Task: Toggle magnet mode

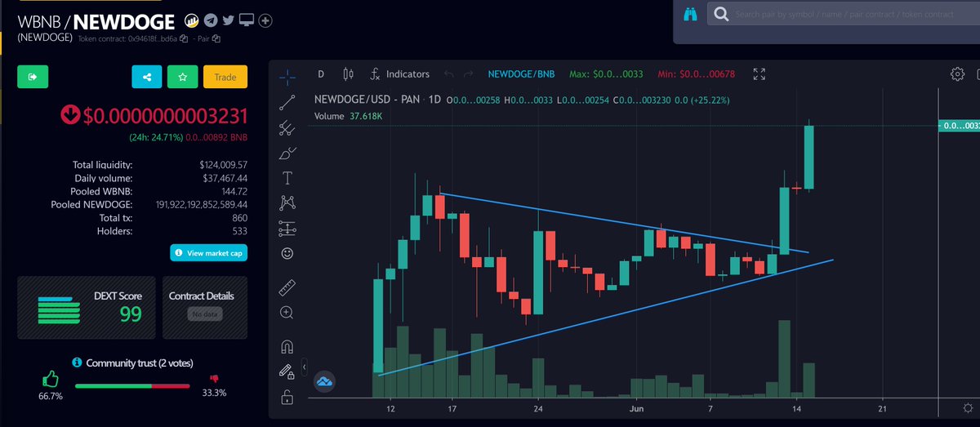Action: pyautogui.click(x=287, y=345)
